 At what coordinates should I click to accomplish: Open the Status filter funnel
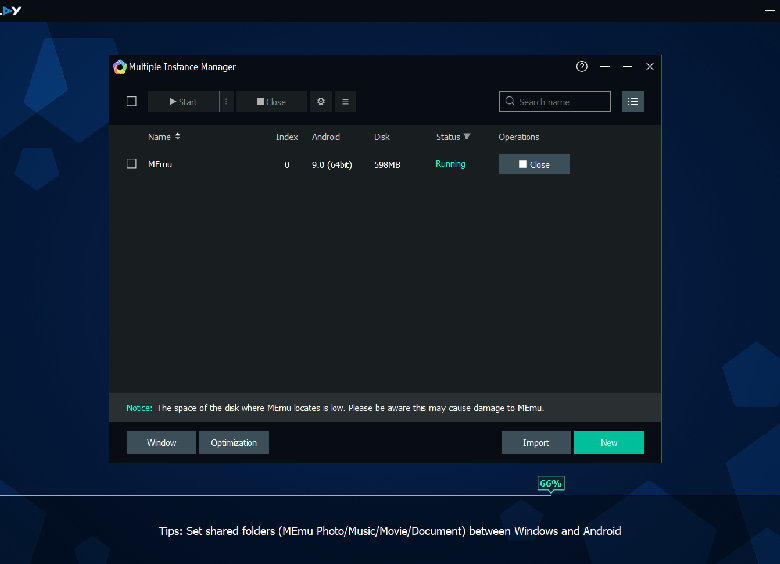467,136
